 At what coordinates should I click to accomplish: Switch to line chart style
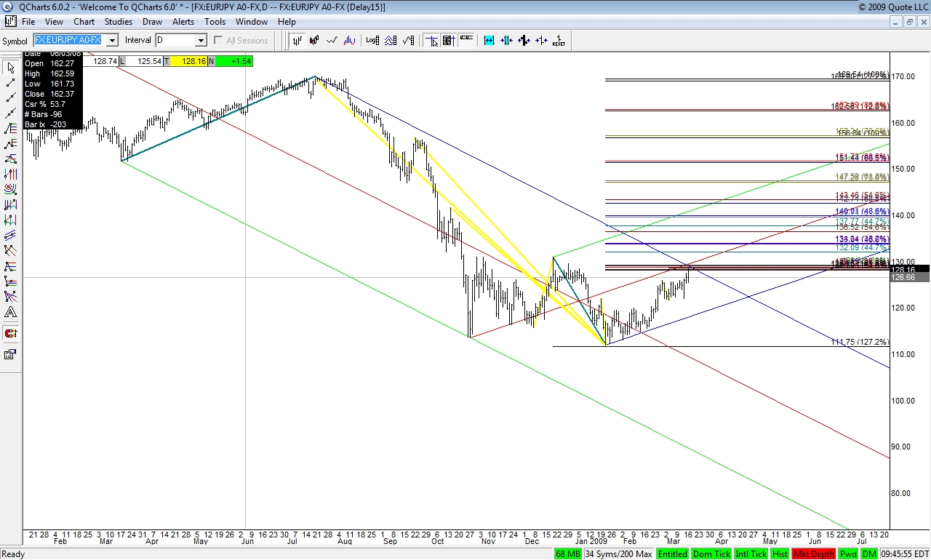click(332, 41)
